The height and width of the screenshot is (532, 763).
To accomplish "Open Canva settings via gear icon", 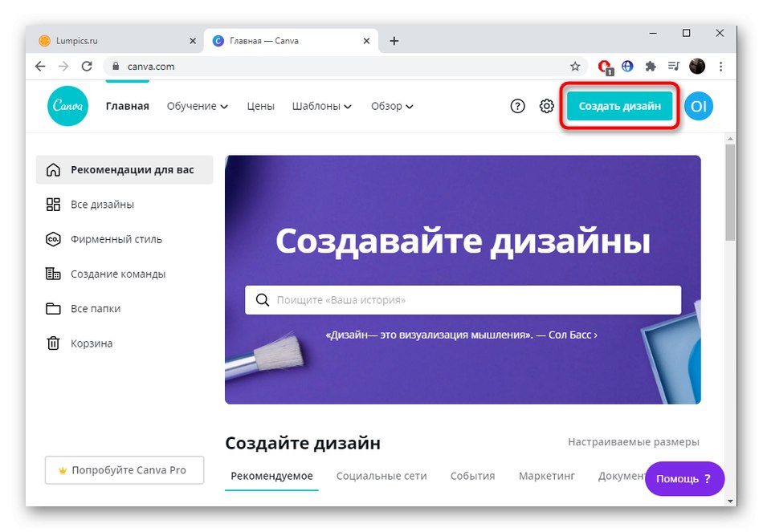I will pyautogui.click(x=547, y=105).
